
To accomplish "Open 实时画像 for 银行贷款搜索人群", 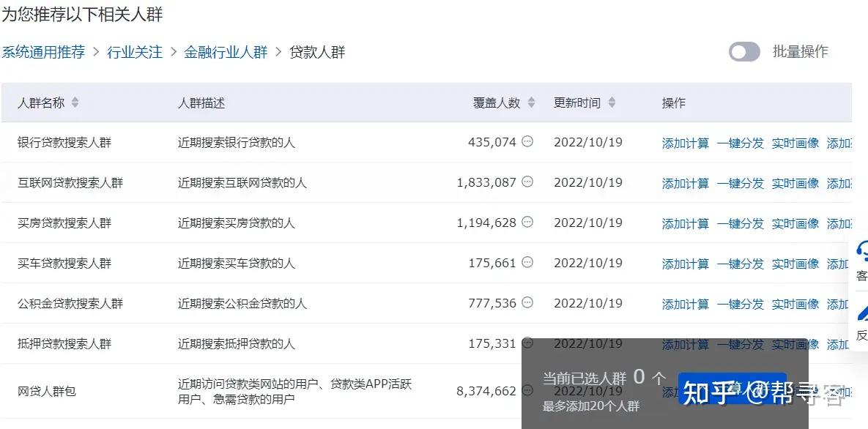I will (x=795, y=143).
